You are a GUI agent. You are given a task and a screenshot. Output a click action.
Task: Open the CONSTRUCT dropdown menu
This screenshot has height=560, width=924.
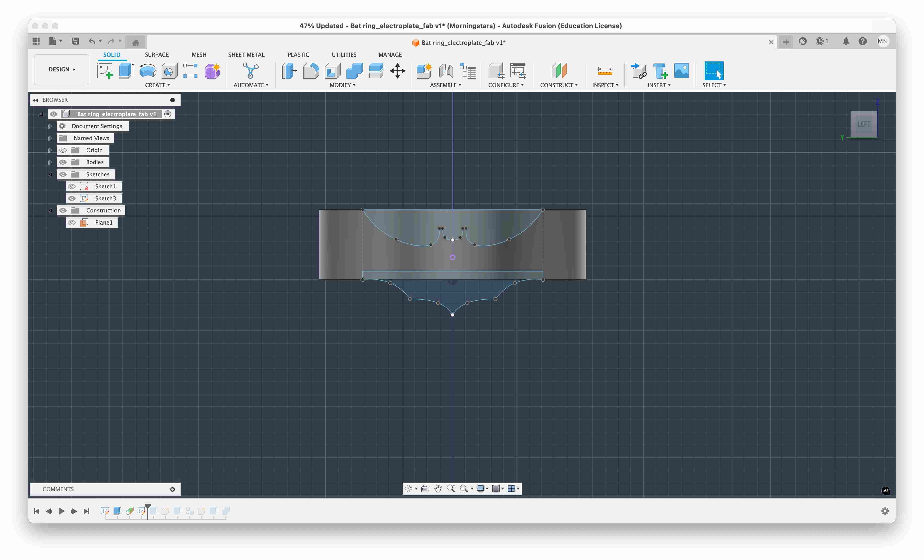pyautogui.click(x=559, y=85)
